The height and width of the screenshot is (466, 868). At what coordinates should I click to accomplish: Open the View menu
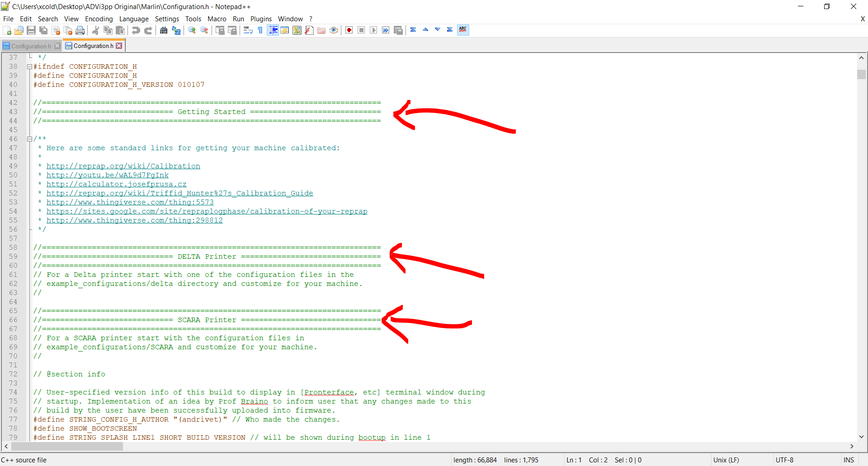click(x=71, y=19)
